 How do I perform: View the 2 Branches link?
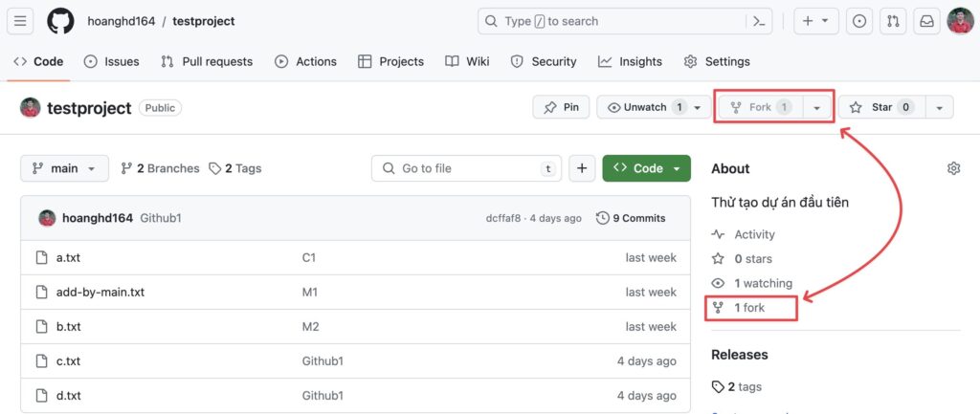(x=160, y=168)
